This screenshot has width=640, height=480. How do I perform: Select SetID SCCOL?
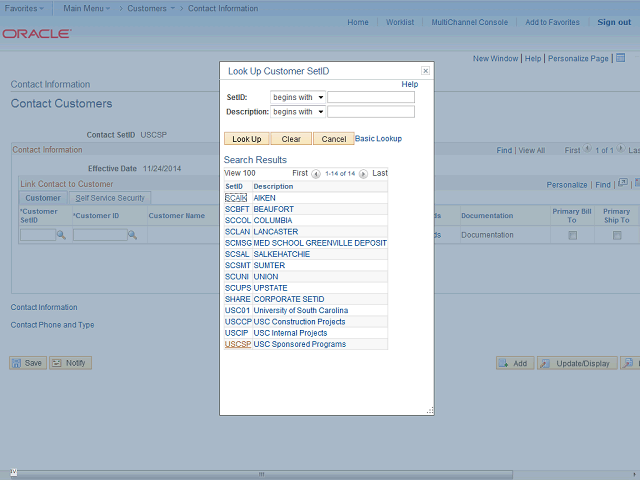pos(238,220)
